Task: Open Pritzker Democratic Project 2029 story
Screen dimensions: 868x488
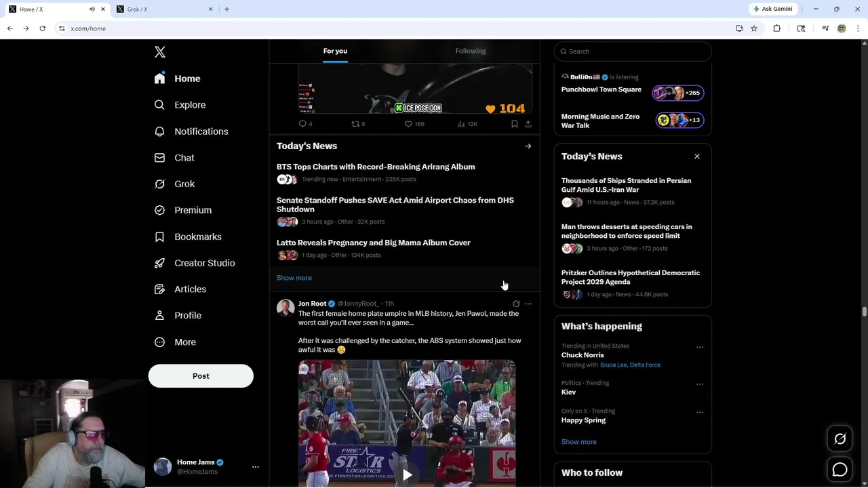Action: (x=631, y=277)
